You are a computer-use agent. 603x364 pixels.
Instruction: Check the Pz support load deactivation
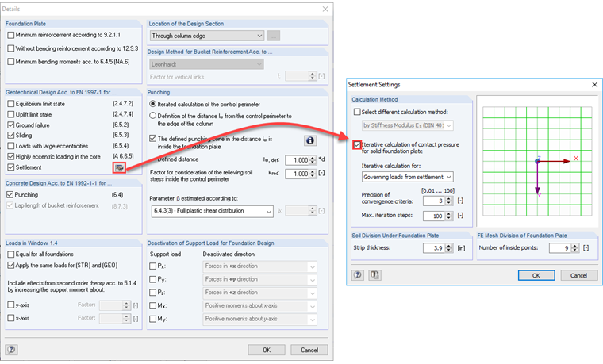[152, 293]
